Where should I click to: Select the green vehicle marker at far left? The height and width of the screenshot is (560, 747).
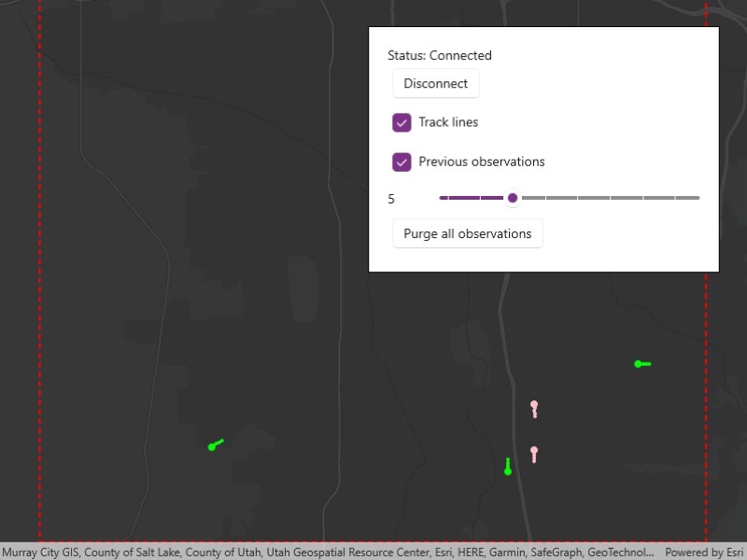(216, 445)
